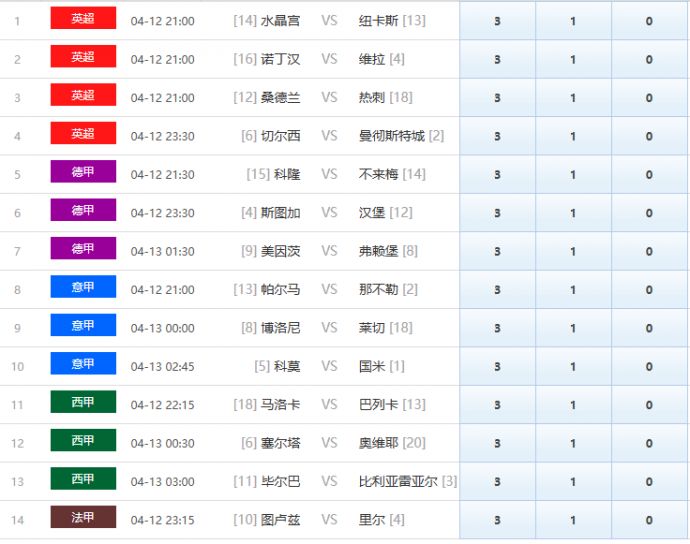Screen dimensions: 690x544
Task: Click the 意甲 badge for 帕尔马 match
Action: [x=83, y=287]
